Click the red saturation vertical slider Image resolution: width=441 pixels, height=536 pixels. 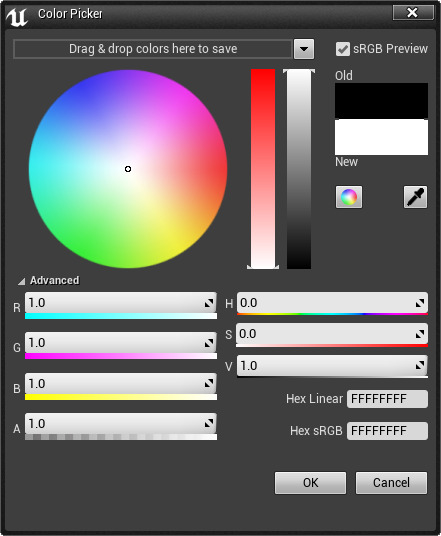[263, 169]
